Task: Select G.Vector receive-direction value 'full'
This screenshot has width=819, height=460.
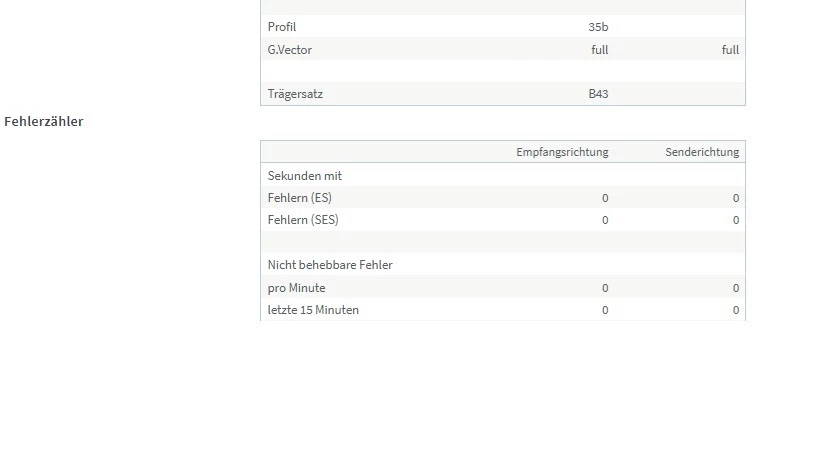Action: 599,50
